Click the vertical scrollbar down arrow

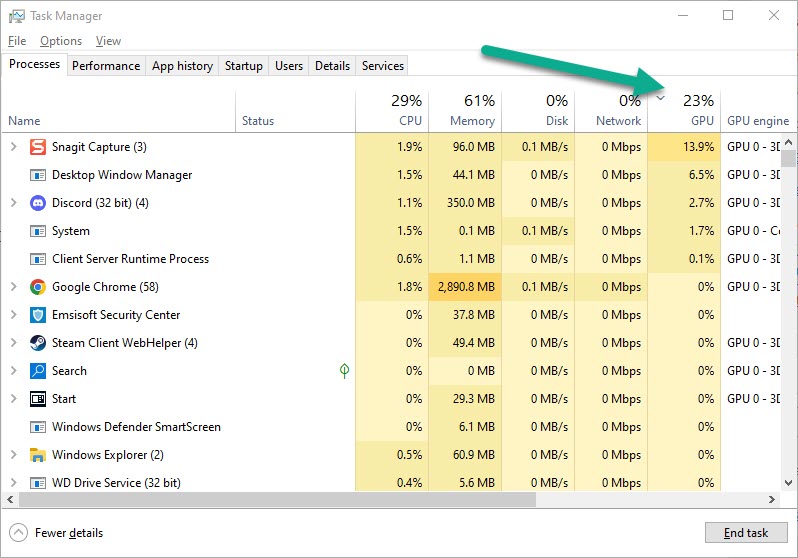coord(788,483)
